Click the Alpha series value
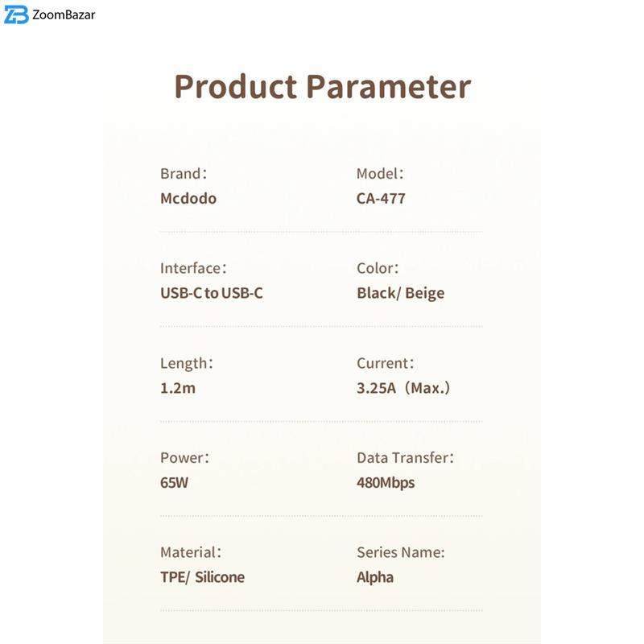Viewport: 644px width, 644px height. 375,577
